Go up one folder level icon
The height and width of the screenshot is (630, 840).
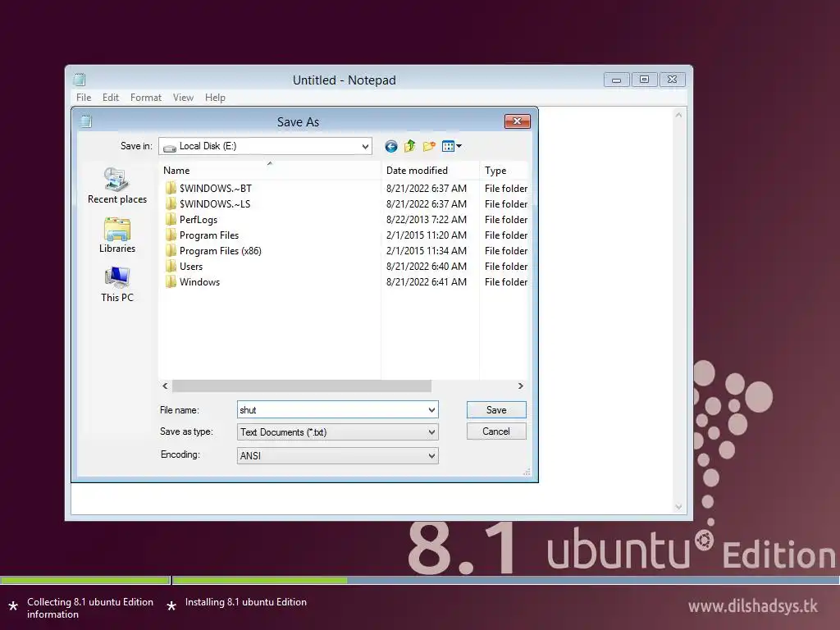click(410, 146)
